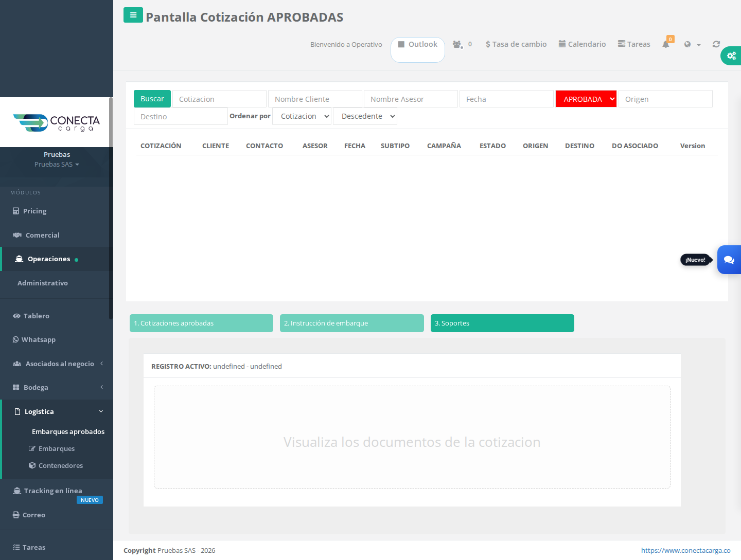This screenshot has width=741, height=560.
Task: Open Embarques aprobados menu item
Action: 68,431
